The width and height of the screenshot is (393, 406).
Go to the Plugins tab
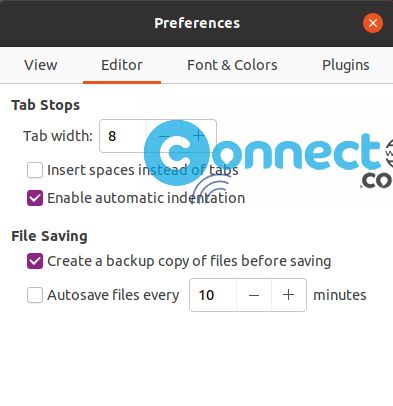click(x=346, y=65)
